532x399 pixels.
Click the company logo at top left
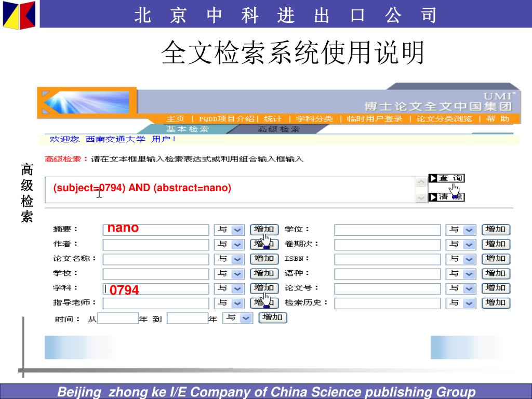pyautogui.click(x=19, y=15)
